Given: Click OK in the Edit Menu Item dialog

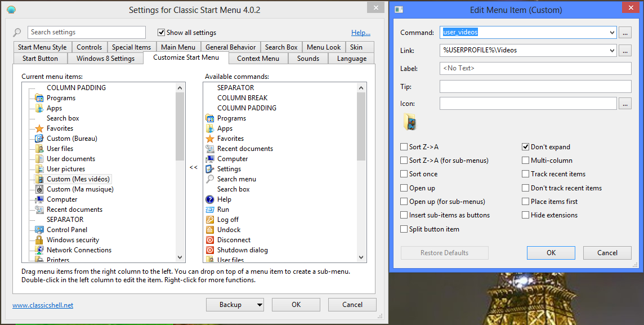Looking at the screenshot, I should 551,253.
